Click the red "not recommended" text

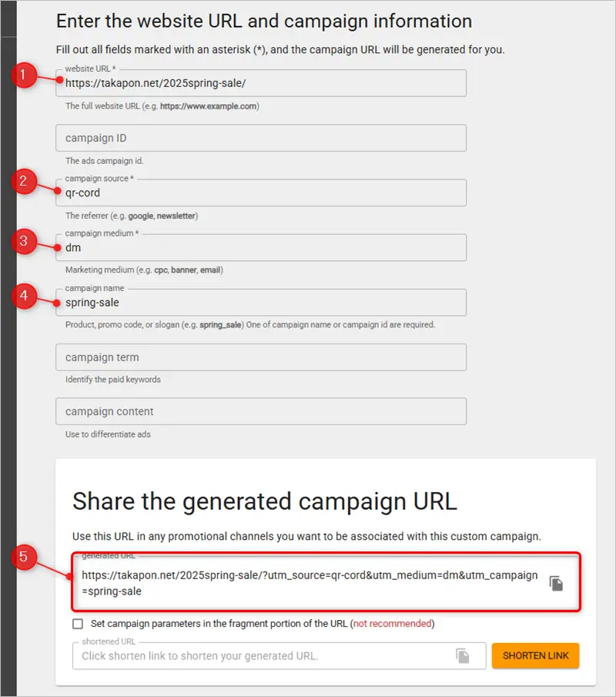[x=392, y=624]
